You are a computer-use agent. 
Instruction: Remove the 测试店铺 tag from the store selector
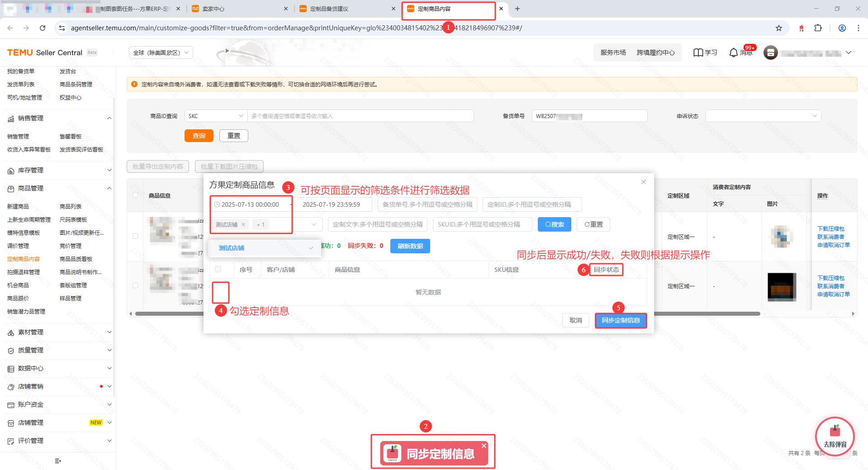click(243, 224)
